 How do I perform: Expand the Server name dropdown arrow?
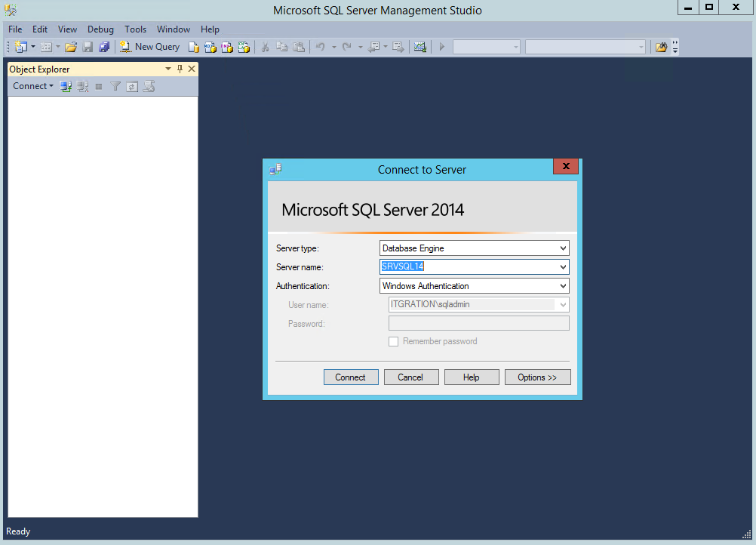click(563, 267)
